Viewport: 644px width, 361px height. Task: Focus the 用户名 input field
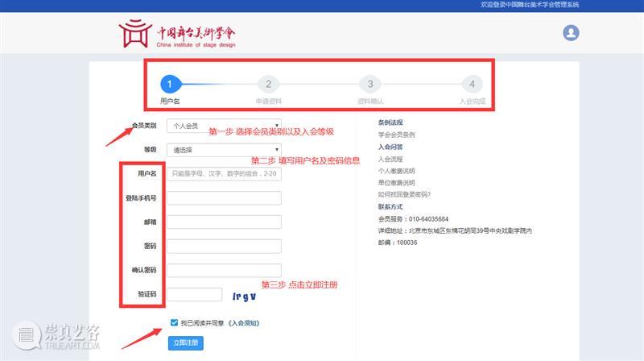point(224,173)
